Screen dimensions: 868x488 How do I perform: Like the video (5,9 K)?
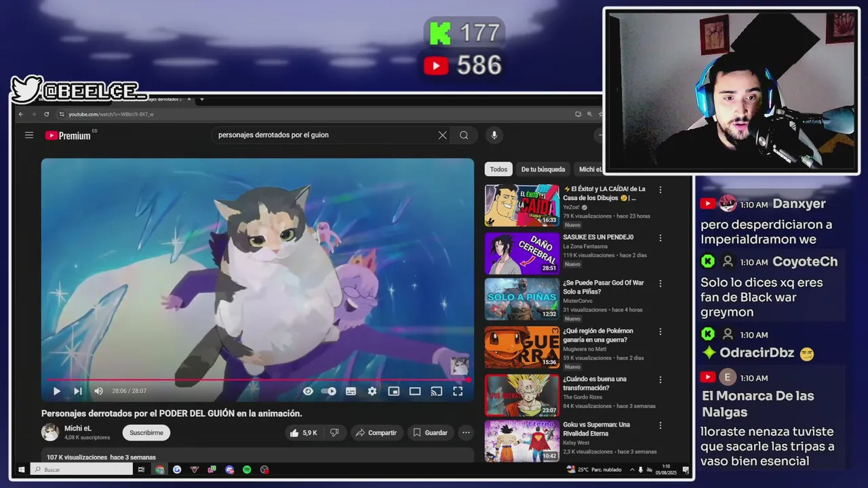(302, 432)
